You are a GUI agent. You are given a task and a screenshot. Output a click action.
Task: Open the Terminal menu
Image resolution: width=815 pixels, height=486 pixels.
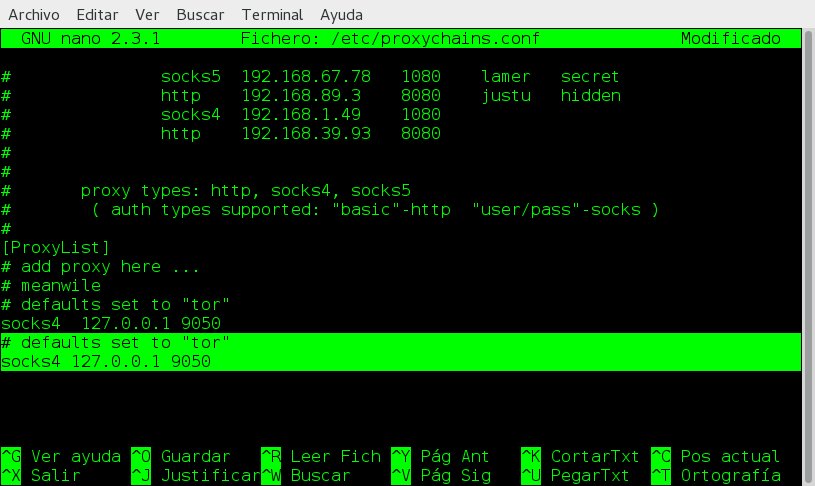pyautogui.click(x=272, y=15)
